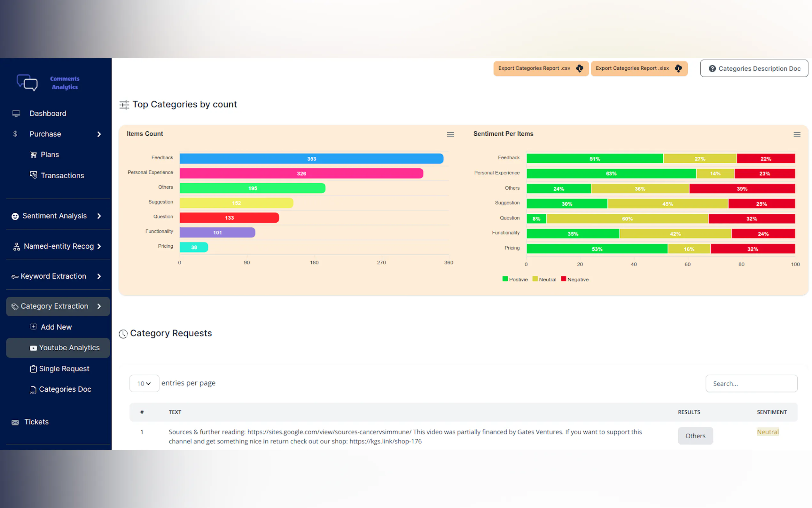Click the Others result tag
This screenshot has width=812, height=508.
695,436
